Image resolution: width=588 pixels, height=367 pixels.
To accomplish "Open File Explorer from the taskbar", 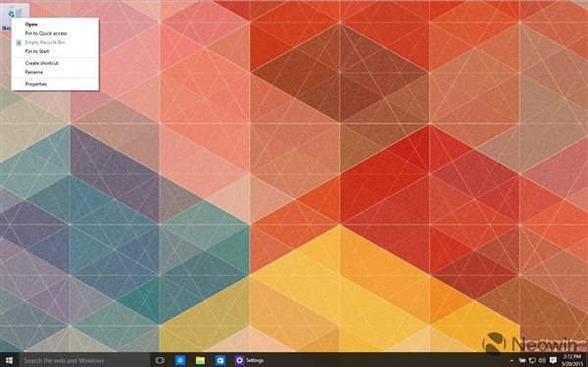I will pyautogui.click(x=200, y=360).
